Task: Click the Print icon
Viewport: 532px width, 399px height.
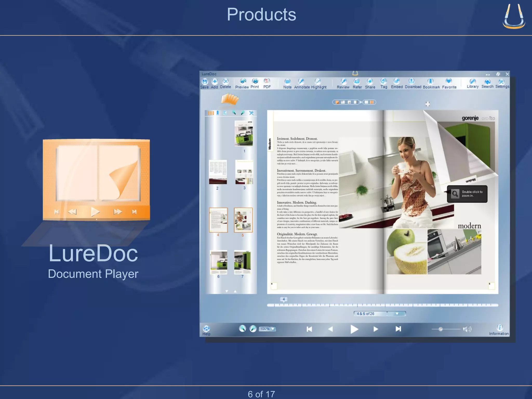Action: [x=255, y=81]
